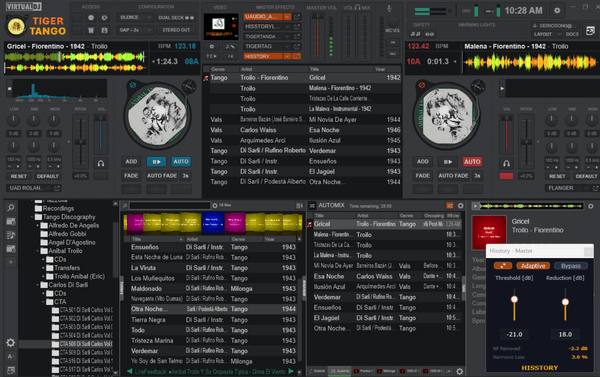Screen dimensions: 600x377
Task: Open the SILENCE dropdown
Action: tap(135, 18)
